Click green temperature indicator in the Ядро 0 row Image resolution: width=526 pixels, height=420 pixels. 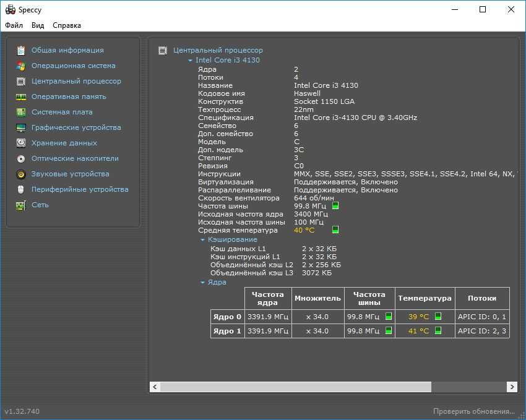point(438,316)
